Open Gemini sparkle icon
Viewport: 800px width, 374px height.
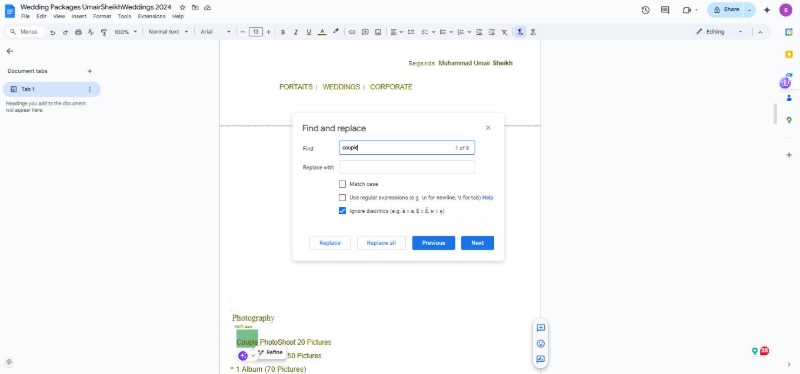767,10
